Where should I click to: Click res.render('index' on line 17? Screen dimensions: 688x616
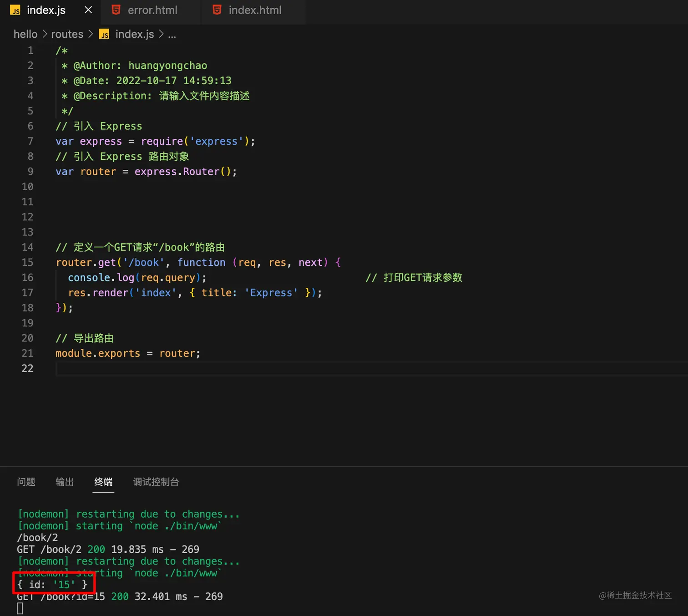coord(122,293)
